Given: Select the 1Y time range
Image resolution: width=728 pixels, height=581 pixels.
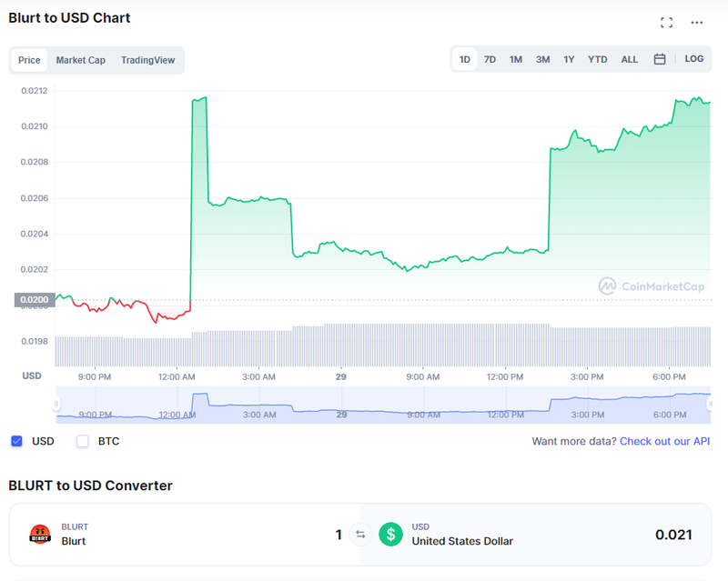Looking at the screenshot, I should point(569,59).
